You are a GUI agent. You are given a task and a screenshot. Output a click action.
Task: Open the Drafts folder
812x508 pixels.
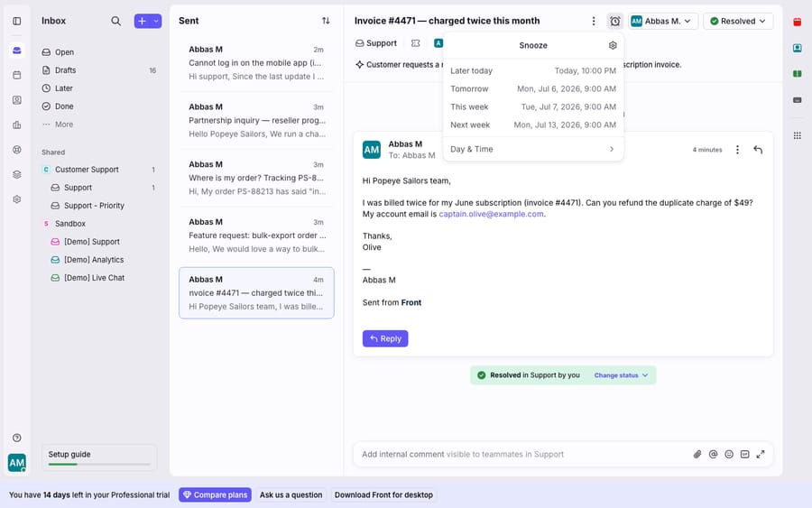pos(99,70)
